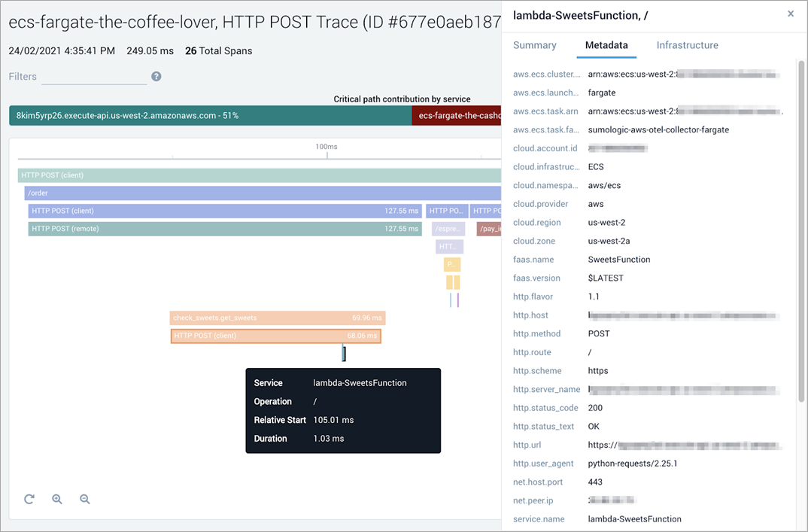Viewport: 808px width, 532px height.
Task: Select the top HTTP POST (client) root span
Action: coord(260,175)
